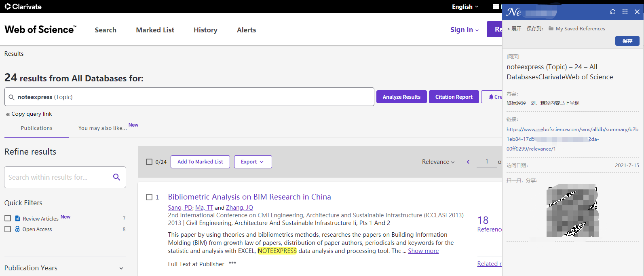644x276 pixels.
Task: Click the page number field showing 1
Action: click(486, 161)
